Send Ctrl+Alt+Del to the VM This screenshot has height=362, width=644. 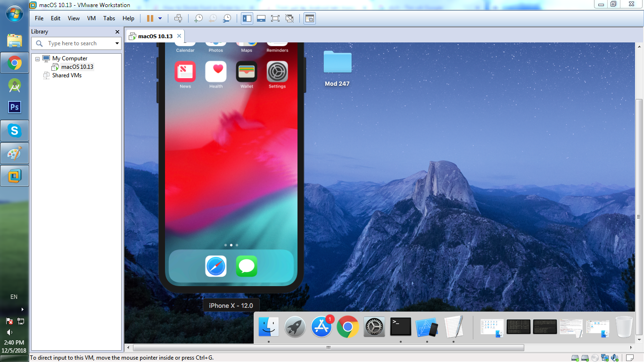point(178,18)
